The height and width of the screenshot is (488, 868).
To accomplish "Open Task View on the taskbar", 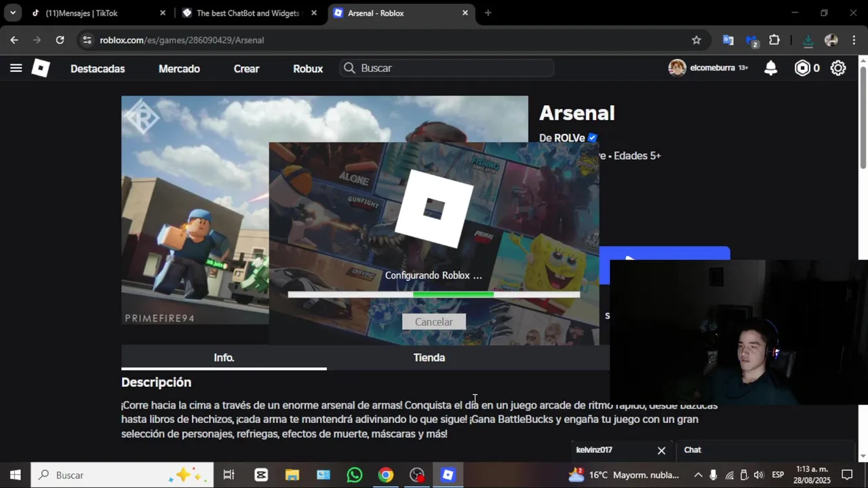I will [x=229, y=475].
